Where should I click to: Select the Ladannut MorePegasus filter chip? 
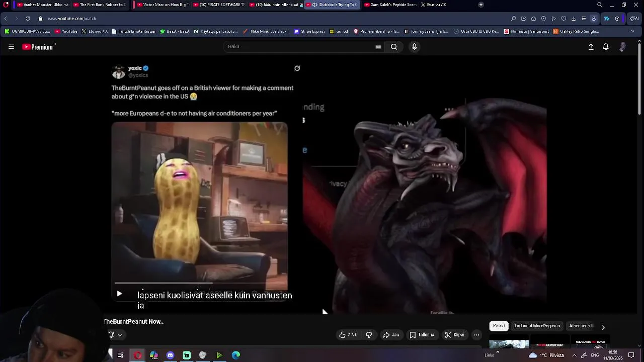[537, 326]
